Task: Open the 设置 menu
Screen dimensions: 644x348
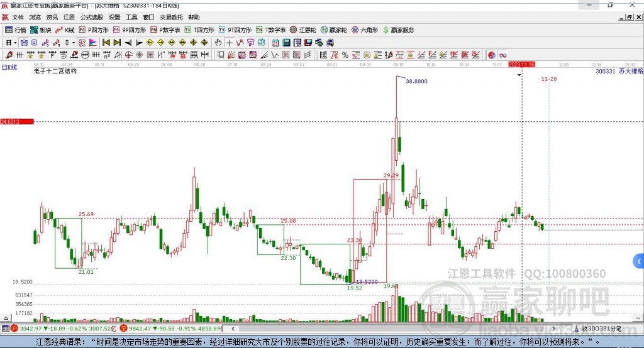Action: point(114,17)
